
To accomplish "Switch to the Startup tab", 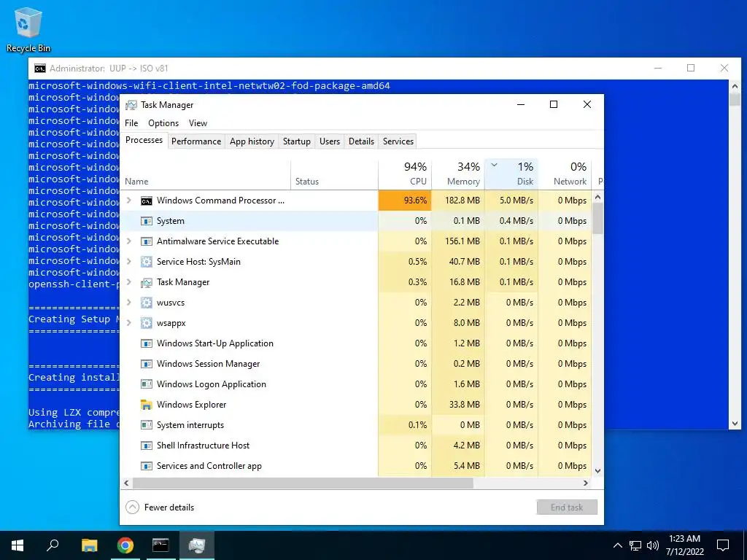I will pos(296,141).
